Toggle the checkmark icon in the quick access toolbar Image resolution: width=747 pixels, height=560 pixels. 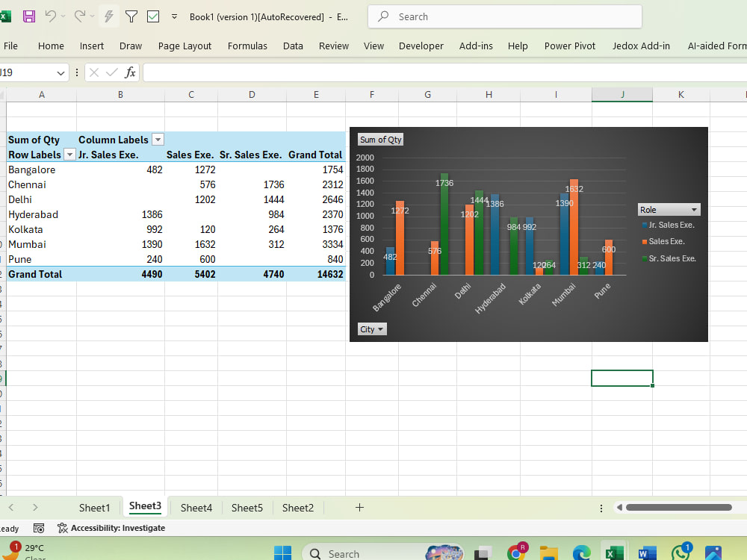click(x=153, y=16)
